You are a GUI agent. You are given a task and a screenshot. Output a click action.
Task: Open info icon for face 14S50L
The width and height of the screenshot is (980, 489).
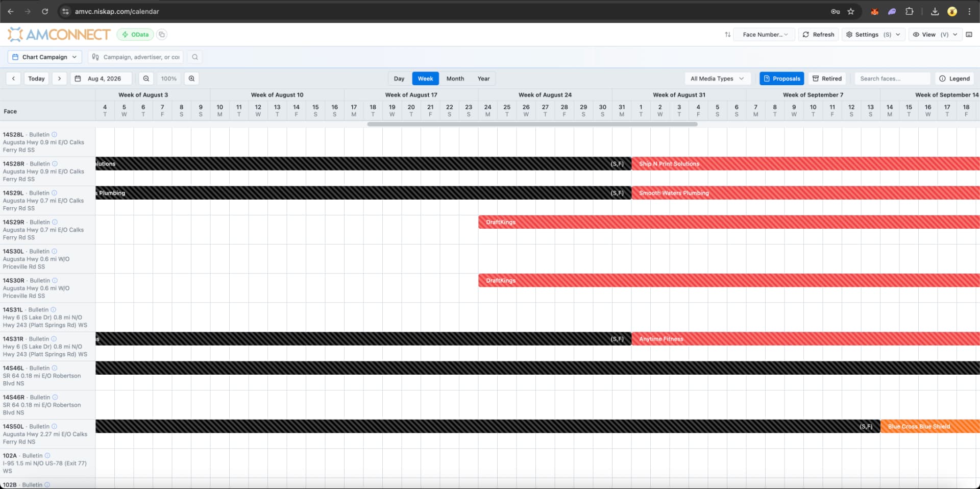tap(54, 427)
